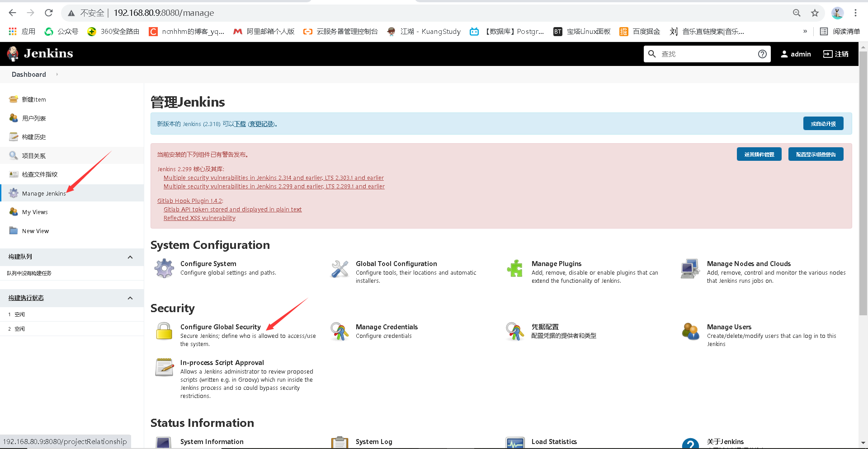Open Manage Credentials via its key icon

pos(340,331)
